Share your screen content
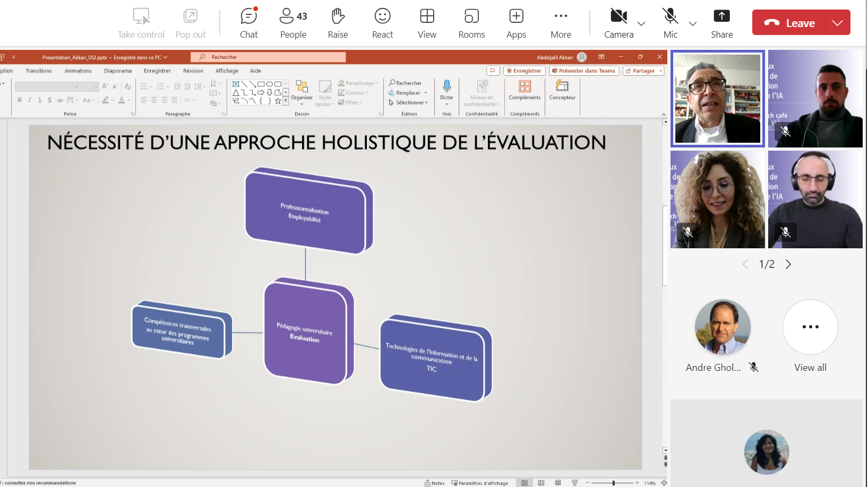Viewport: 868px width, 487px height. pyautogui.click(x=721, y=23)
